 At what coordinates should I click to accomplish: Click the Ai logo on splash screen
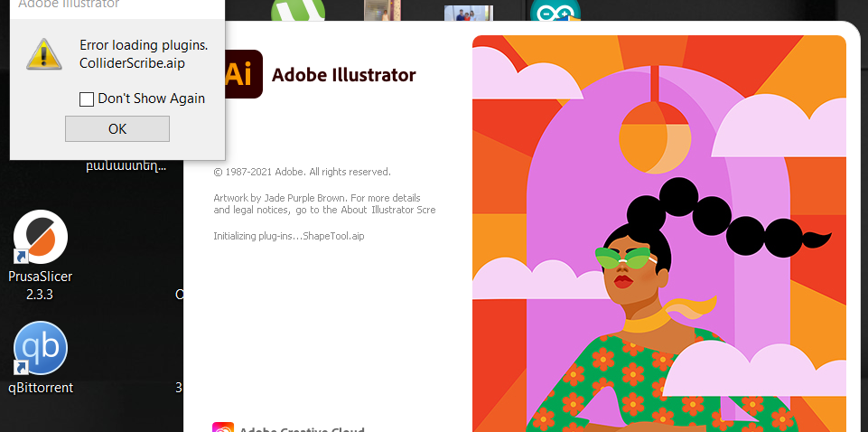244,74
